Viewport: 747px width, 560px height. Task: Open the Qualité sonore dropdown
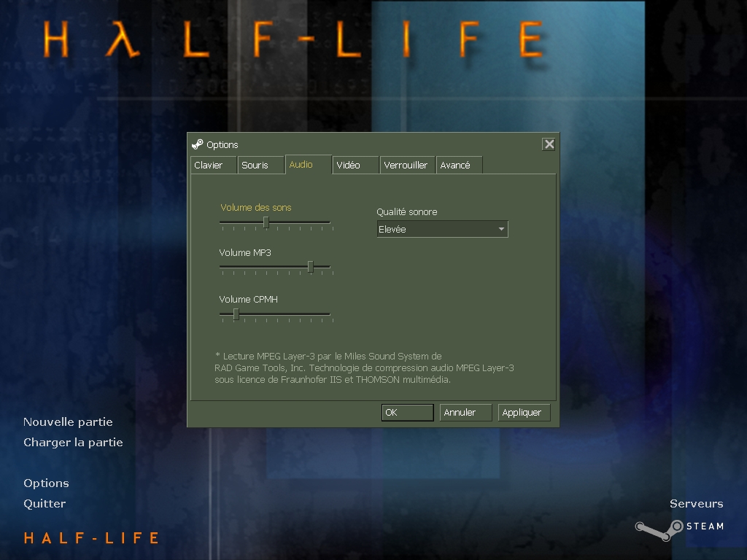441,229
